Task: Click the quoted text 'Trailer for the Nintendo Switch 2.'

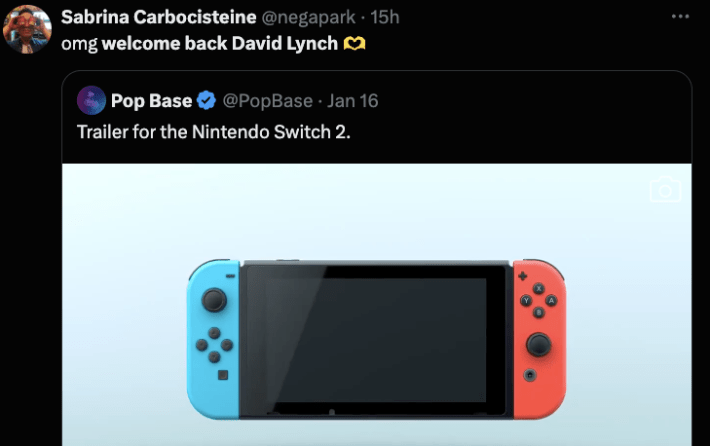Action: tap(213, 131)
